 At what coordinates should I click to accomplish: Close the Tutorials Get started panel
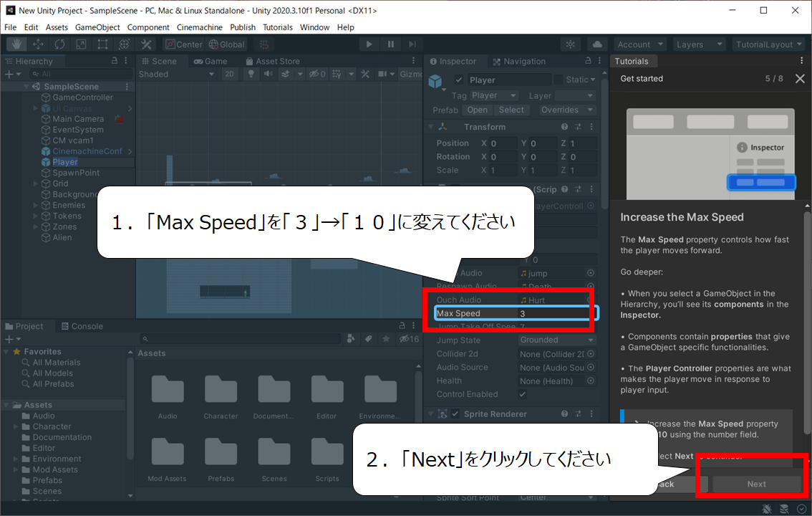click(800, 79)
